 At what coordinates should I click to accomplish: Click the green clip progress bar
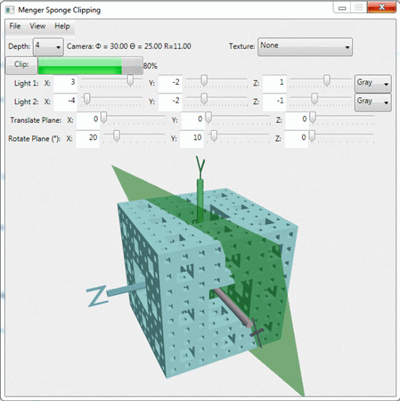[90, 65]
